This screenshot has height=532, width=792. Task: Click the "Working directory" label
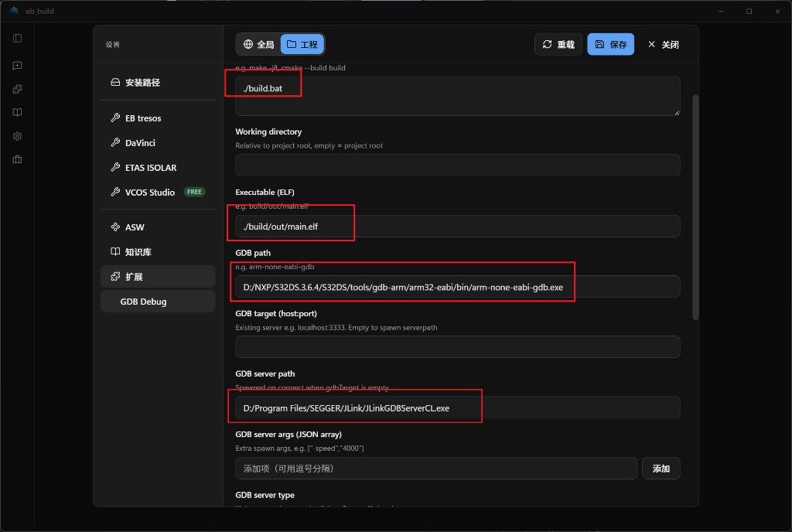coord(268,131)
